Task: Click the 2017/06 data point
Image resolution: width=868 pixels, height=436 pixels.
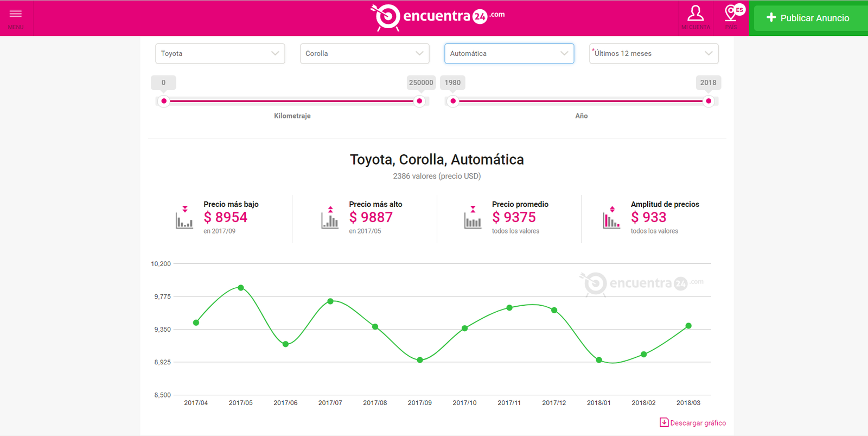Action: [286, 344]
